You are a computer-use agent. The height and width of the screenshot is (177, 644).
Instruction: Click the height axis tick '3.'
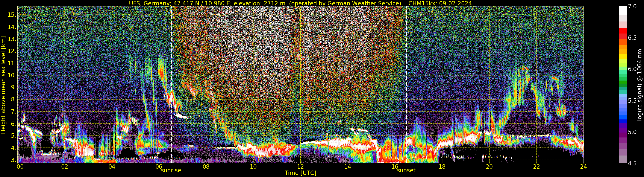(14, 160)
